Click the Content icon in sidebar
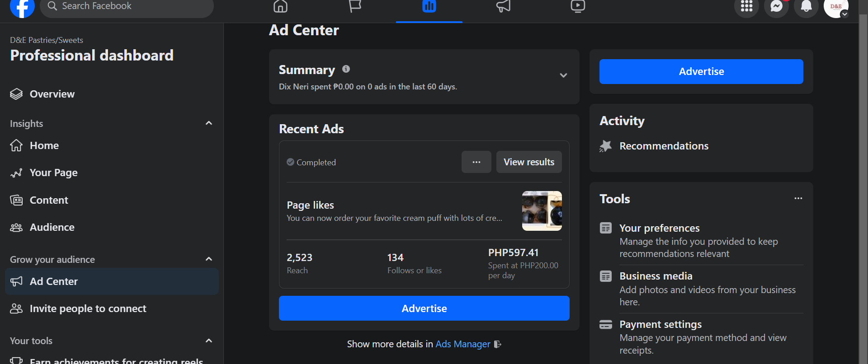The height and width of the screenshot is (364, 868). [16, 200]
